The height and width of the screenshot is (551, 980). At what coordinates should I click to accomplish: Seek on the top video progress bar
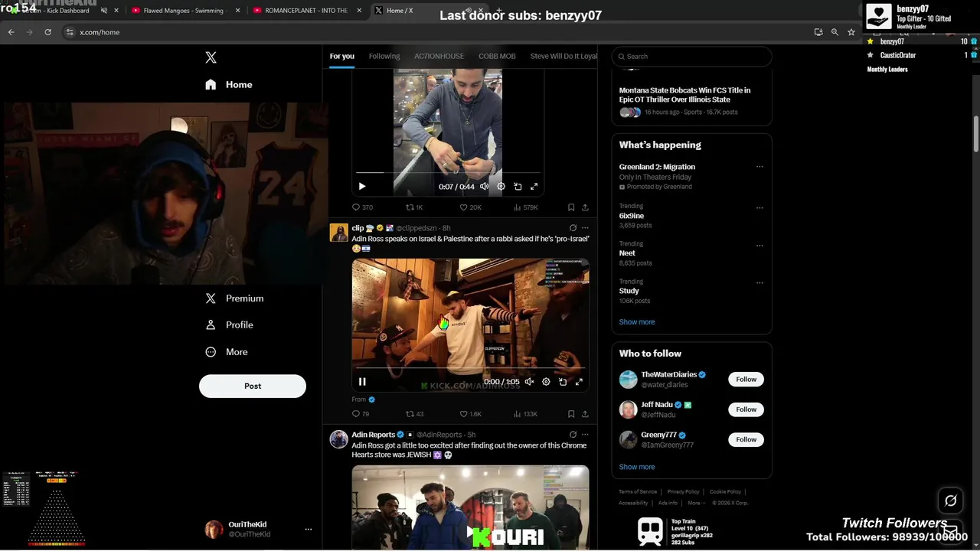tap(448, 173)
